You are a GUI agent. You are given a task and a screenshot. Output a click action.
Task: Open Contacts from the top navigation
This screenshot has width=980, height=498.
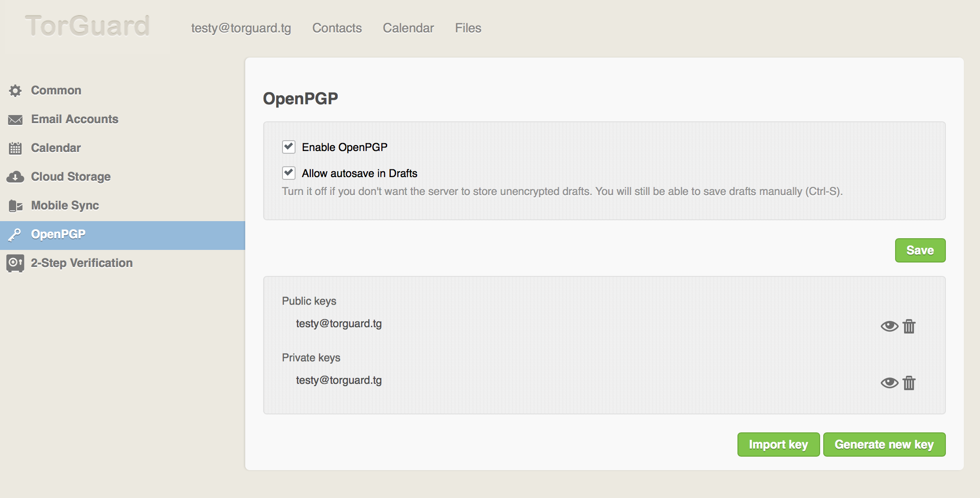click(337, 28)
